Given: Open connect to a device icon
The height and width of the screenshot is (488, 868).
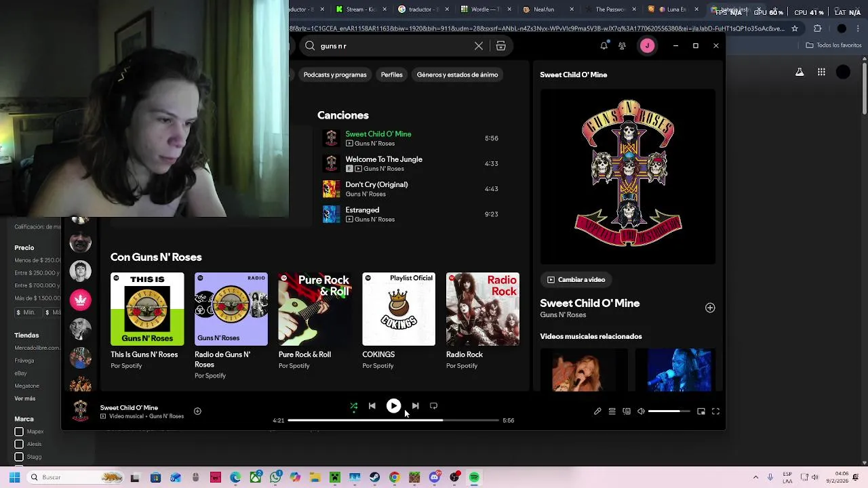Looking at the screenshot, I should (627, 411).
